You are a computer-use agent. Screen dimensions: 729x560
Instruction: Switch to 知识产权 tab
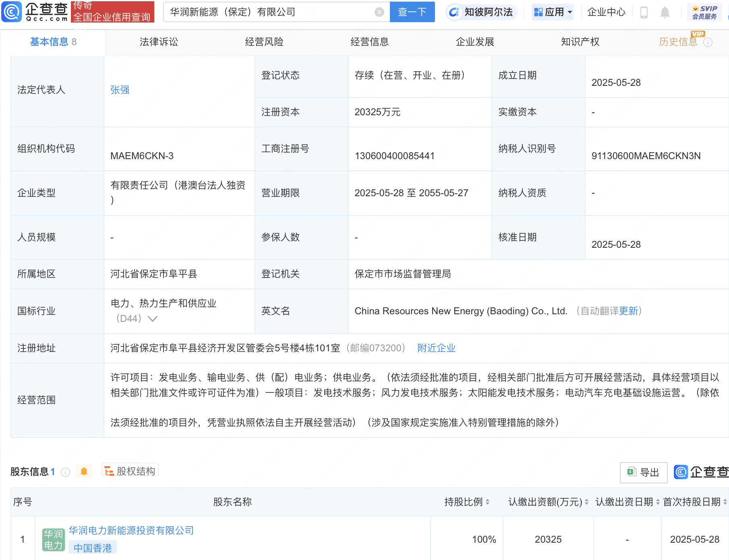580,42
